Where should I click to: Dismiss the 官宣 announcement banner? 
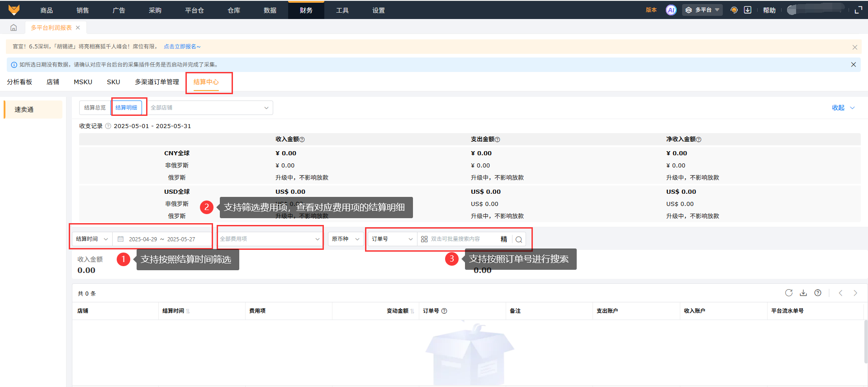tap(854, 47)
